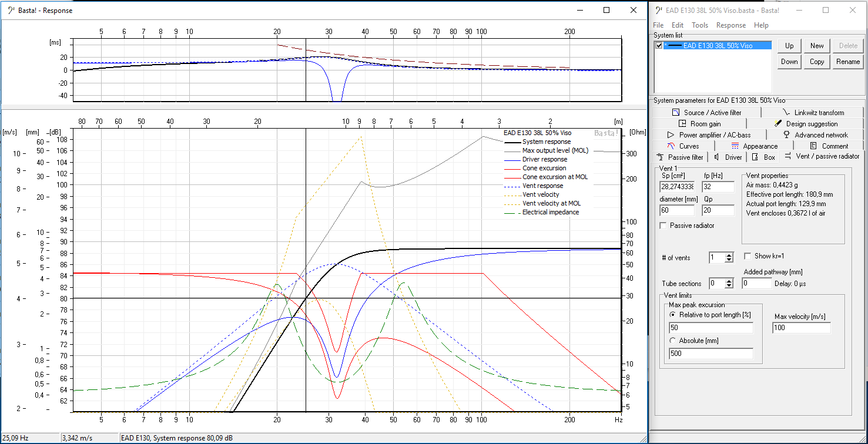
Task: Enable the Passive radiator checkbox
Action: click(663, 226)
